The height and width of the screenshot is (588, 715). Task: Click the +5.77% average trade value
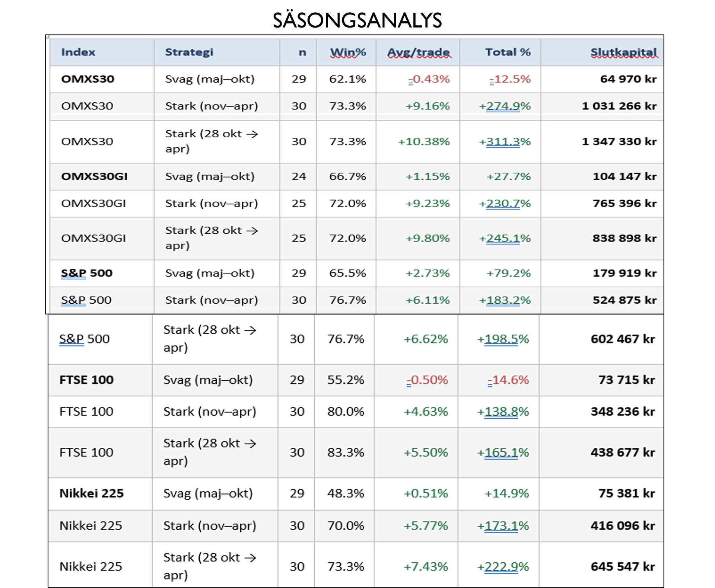pyautogui.click(x=426, y=526)
